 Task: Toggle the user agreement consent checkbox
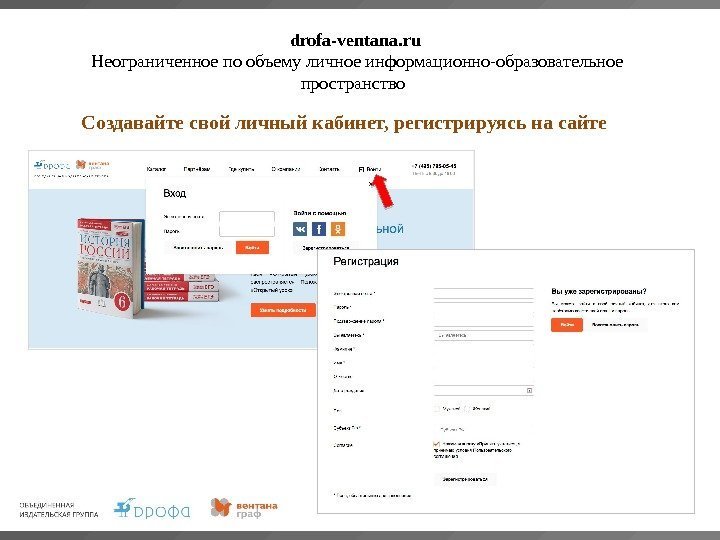click(x=436, y=444)
